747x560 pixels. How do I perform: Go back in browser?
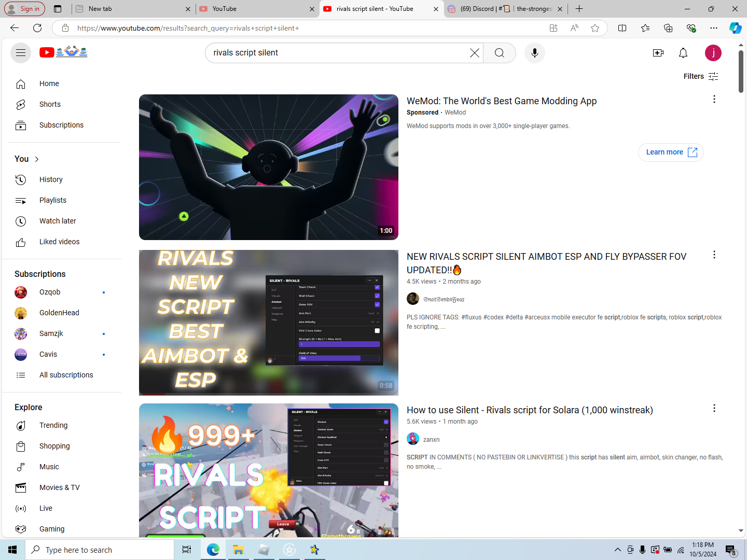click(15, 28)
